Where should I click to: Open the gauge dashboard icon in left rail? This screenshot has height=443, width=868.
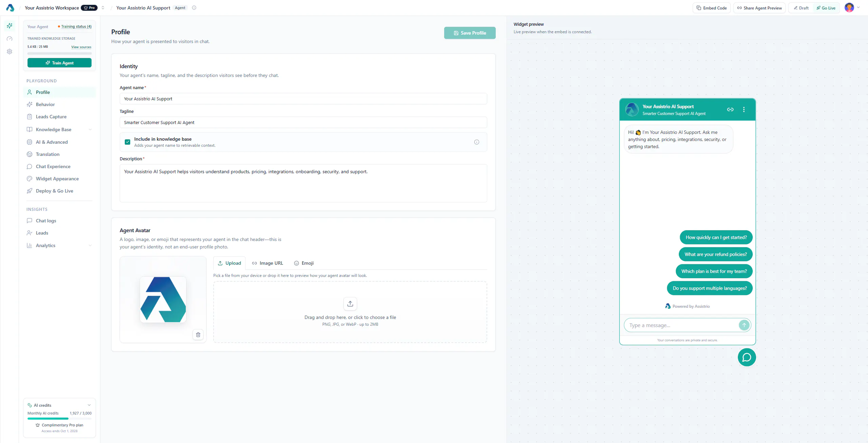[9, 39]
